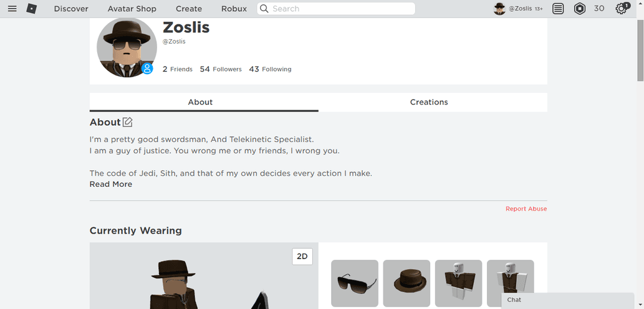
Task: Focus the Search input field
Action: (336, 9)
